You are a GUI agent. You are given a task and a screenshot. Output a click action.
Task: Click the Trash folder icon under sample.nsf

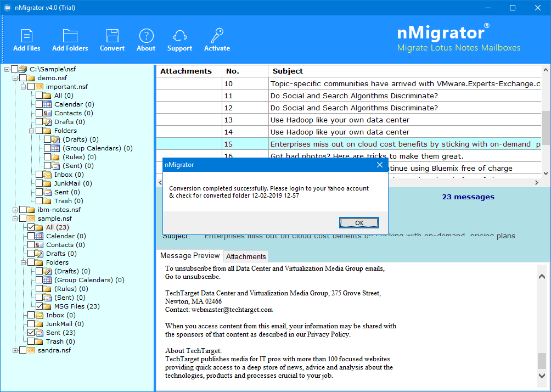point(40,341)
